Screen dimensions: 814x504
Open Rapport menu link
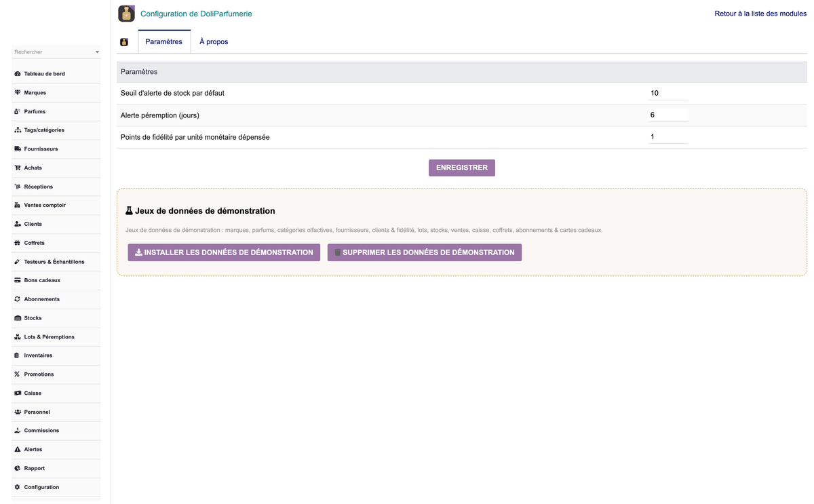34,468
